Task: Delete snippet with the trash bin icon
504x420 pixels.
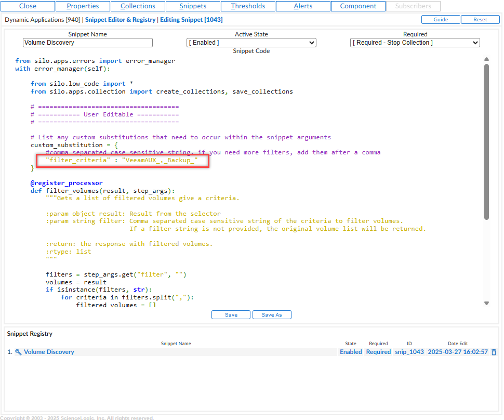Action: pos(494,352)
